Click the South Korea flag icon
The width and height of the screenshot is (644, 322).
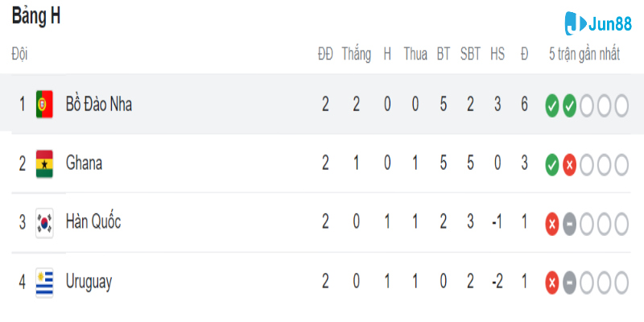pyautogui.click(x=44, y=222)
